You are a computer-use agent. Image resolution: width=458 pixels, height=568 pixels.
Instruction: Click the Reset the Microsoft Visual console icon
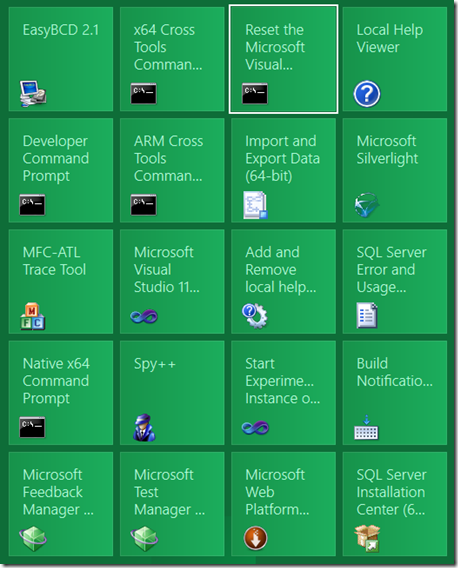click(x=255, y=94)
